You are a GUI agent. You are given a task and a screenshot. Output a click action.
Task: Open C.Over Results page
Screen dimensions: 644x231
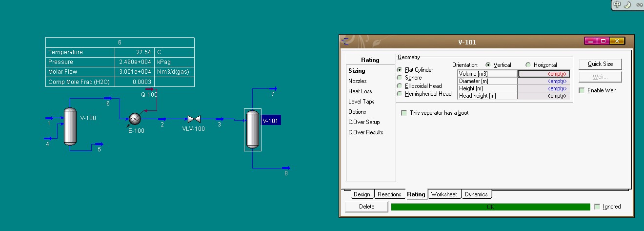[x=366, y=132]
